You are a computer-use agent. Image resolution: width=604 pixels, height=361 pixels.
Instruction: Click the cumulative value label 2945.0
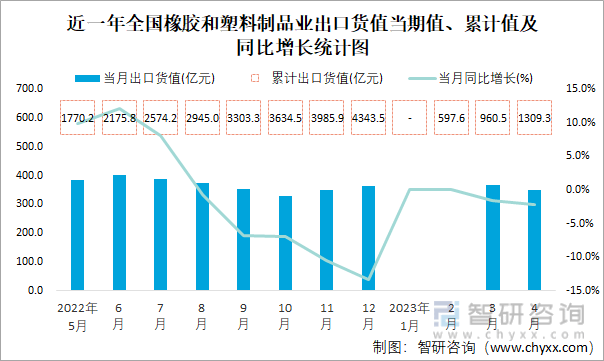[x=202, y=118]
